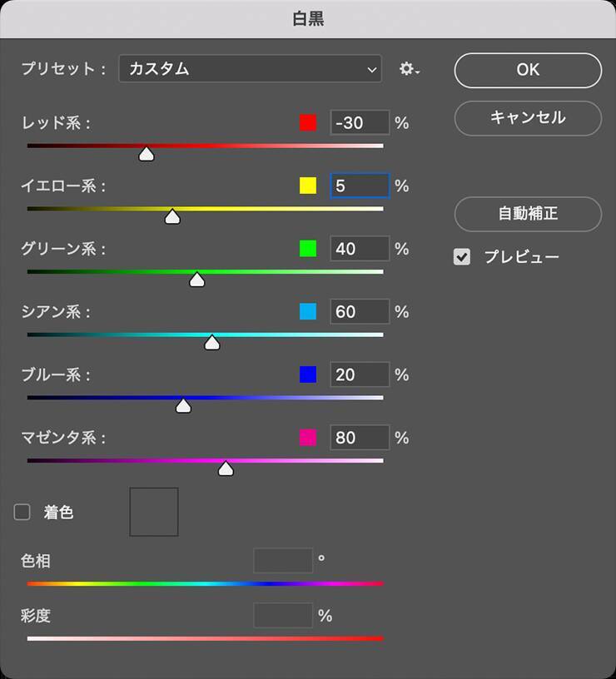The image size is (616, 679).
Task: Click the cyan swatch next to シアン系
Action: [x=308, y=312]
